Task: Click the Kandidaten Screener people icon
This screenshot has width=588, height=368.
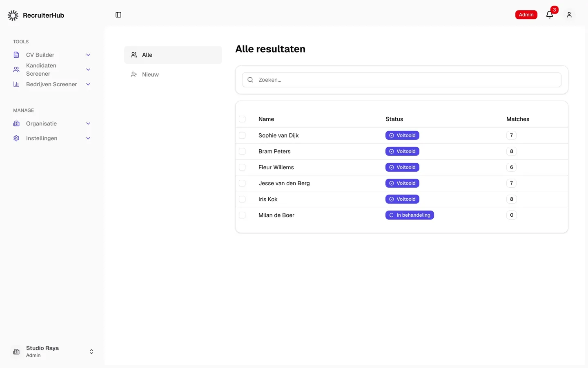Action: coord(16,70)
